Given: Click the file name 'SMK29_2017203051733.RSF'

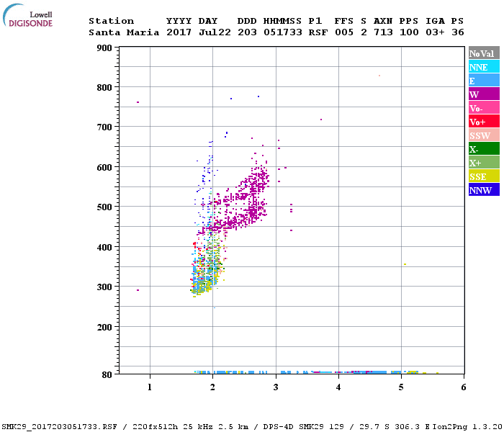Looking at the screenshot, I should tap(60, 426).
